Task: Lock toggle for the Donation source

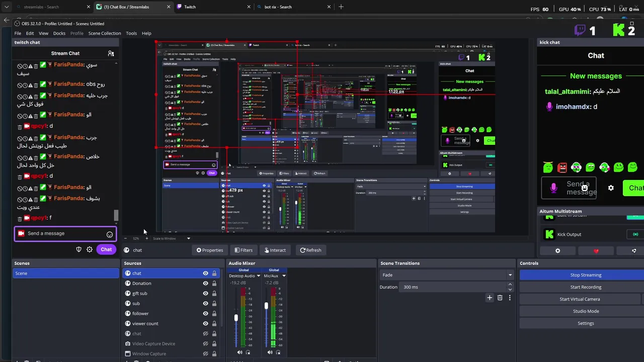Action: [x=214, y=284]
